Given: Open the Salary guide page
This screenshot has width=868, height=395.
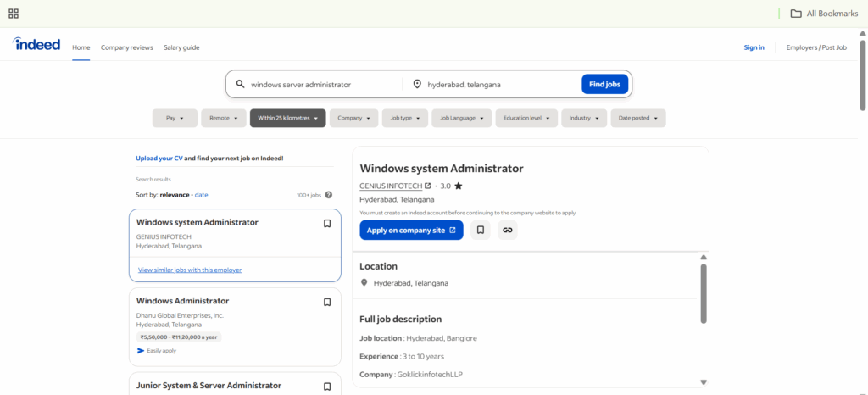Looking at the screenshot, I should (x=181, y=47).
